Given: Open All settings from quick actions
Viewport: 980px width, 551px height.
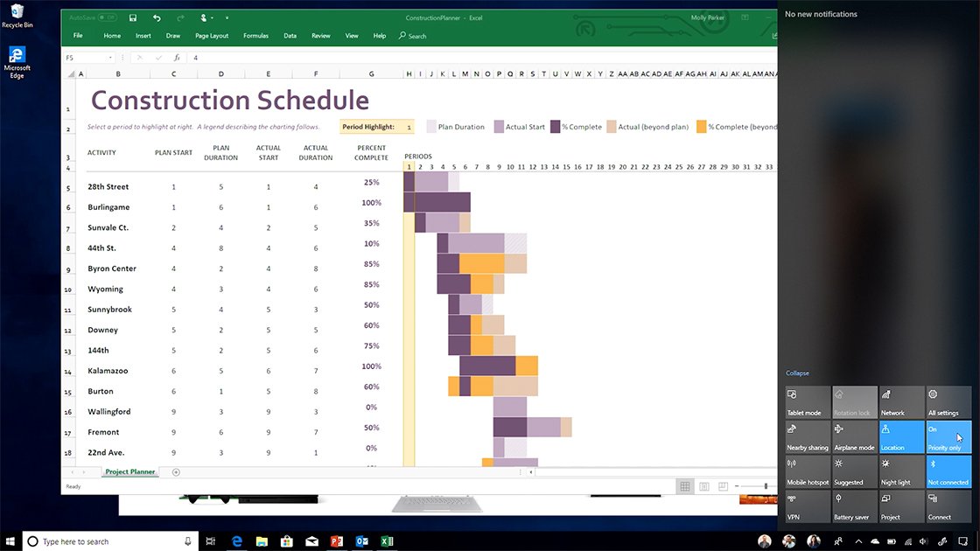Looking at the screenshot, I should (x=948, y=402).
